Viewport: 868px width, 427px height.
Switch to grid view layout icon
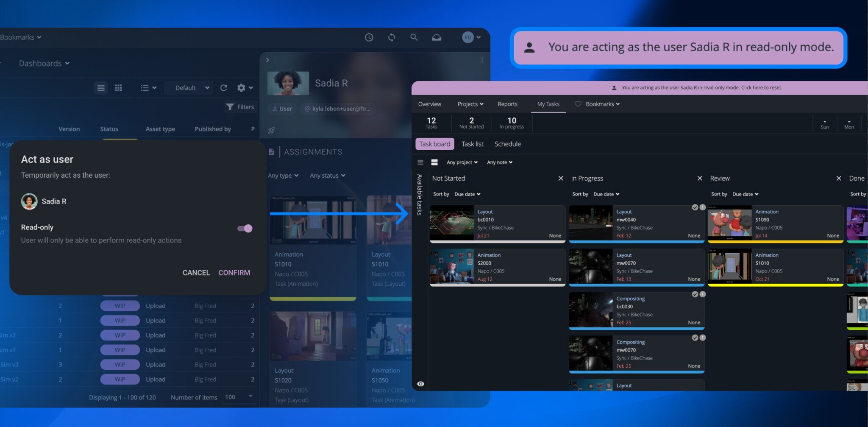(x=118, y=88)
